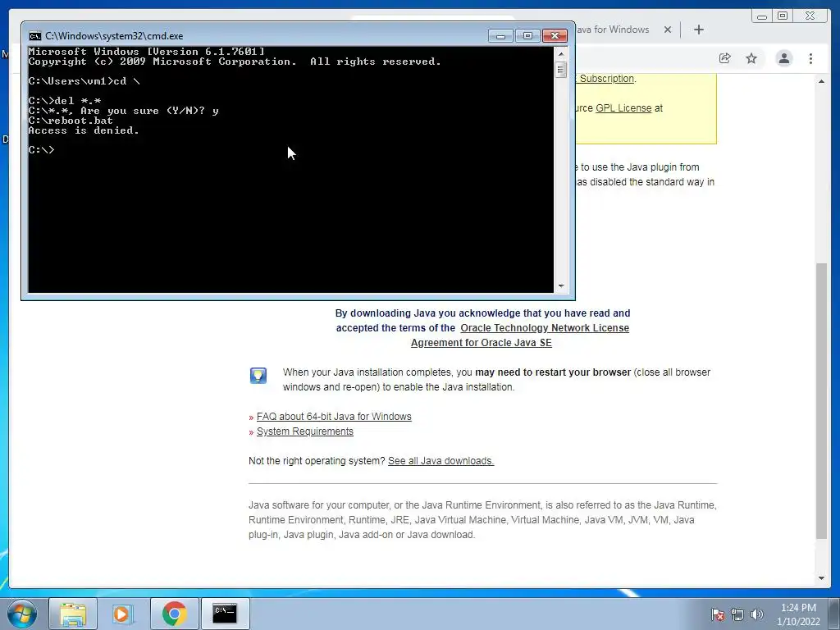
Task: Open See all Java downloads link
Action: pos(441,461)
